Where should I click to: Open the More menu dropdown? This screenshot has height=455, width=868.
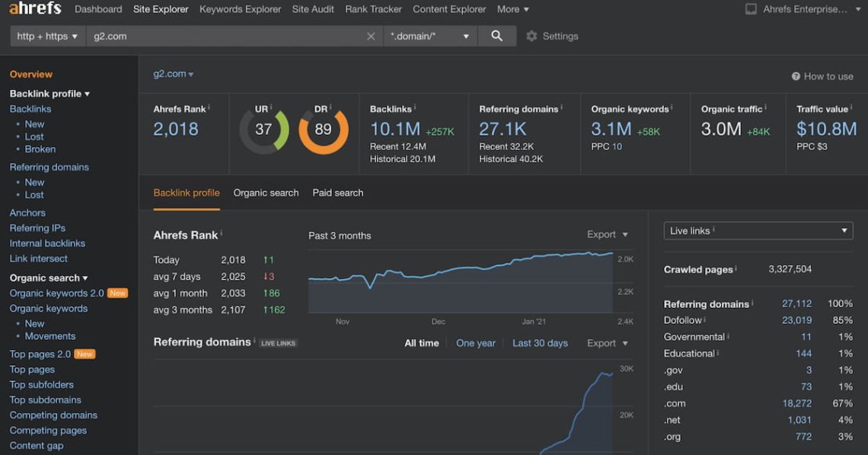pos(512,9)
